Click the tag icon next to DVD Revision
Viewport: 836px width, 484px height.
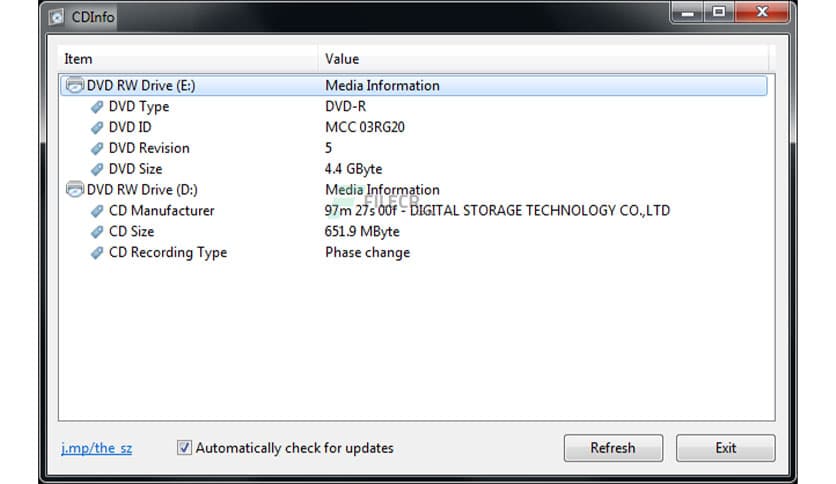tap(97, 148)
